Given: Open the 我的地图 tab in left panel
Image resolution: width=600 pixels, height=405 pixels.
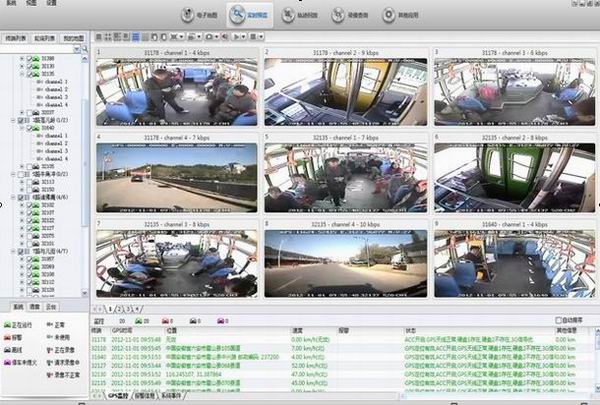Looking at the screenshot, I should click(73, 37).
